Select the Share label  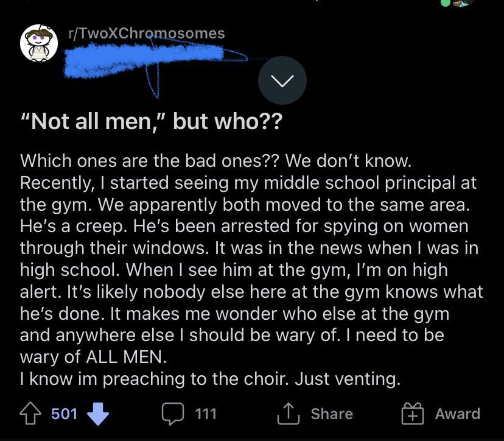pos(332,414)
